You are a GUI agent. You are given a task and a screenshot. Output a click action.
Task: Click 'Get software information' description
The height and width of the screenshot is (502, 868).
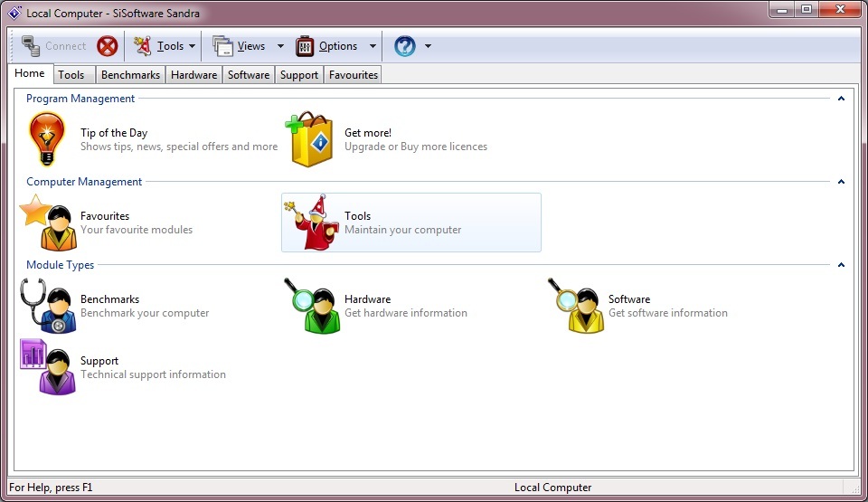(x=668, y=312)
